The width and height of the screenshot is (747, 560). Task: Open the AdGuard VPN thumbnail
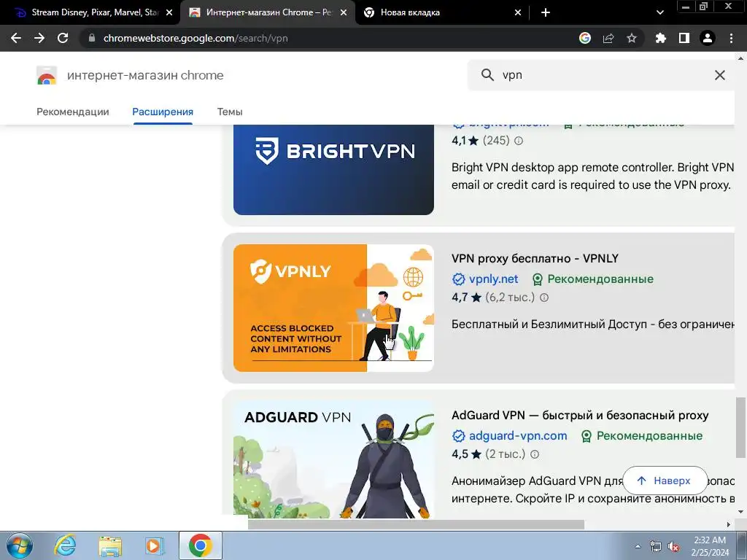click(333, 459)
